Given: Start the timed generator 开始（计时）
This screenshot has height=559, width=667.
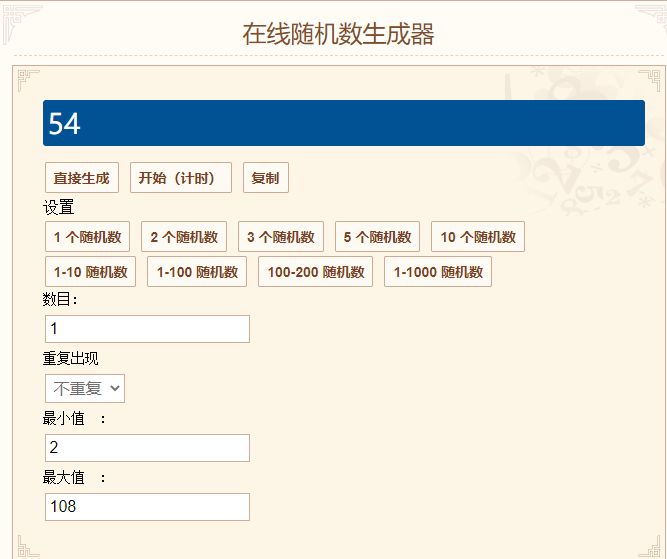Looking at the screenshot, I should pyautogui.click(x=181, y=177).
